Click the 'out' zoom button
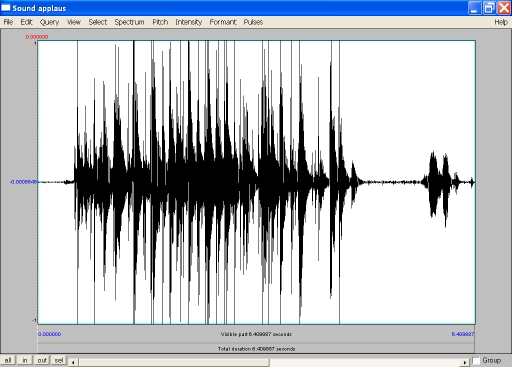 (42, 360)
